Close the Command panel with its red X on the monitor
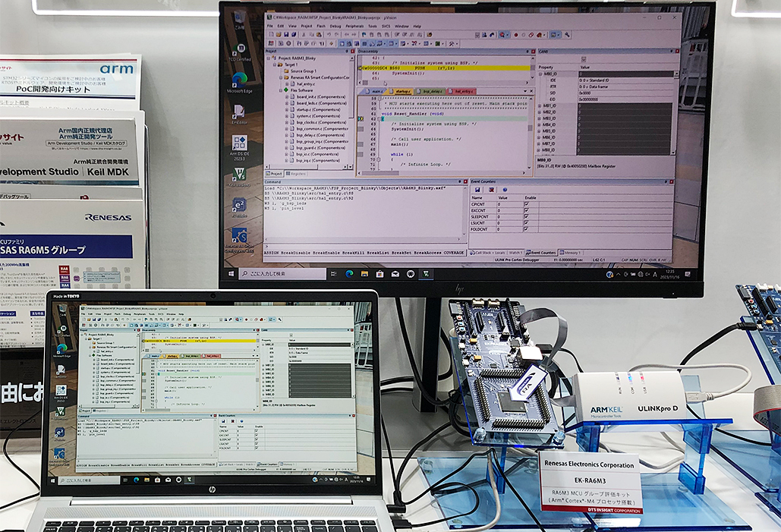This screenshot has width=781, height=532. [465, 182]
